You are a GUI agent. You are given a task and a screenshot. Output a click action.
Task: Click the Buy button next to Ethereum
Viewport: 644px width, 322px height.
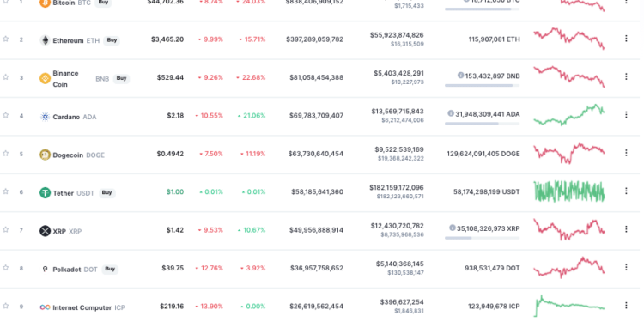point(112,40)
